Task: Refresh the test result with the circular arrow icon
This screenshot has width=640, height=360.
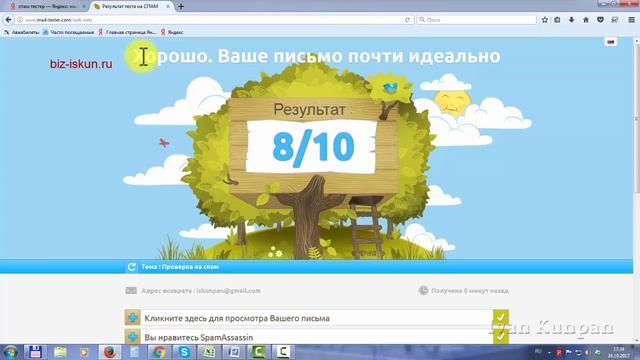Action: [131, 267]
